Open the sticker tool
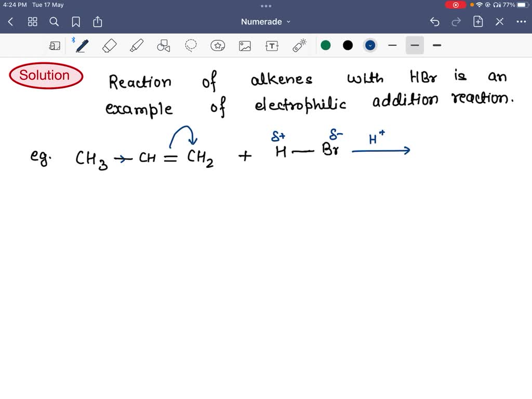Viewport: 532px width, 399px height. [218, 45]
